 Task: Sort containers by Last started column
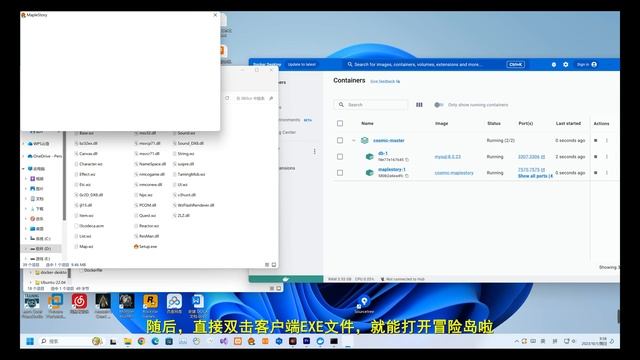pos(568,123)
